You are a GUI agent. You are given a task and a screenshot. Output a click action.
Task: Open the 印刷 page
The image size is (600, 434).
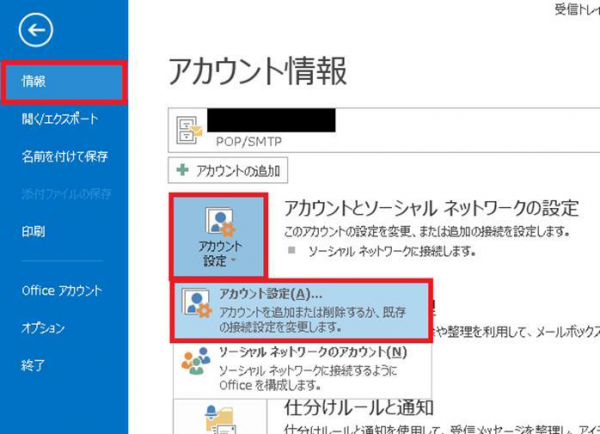tap(33, 230)
